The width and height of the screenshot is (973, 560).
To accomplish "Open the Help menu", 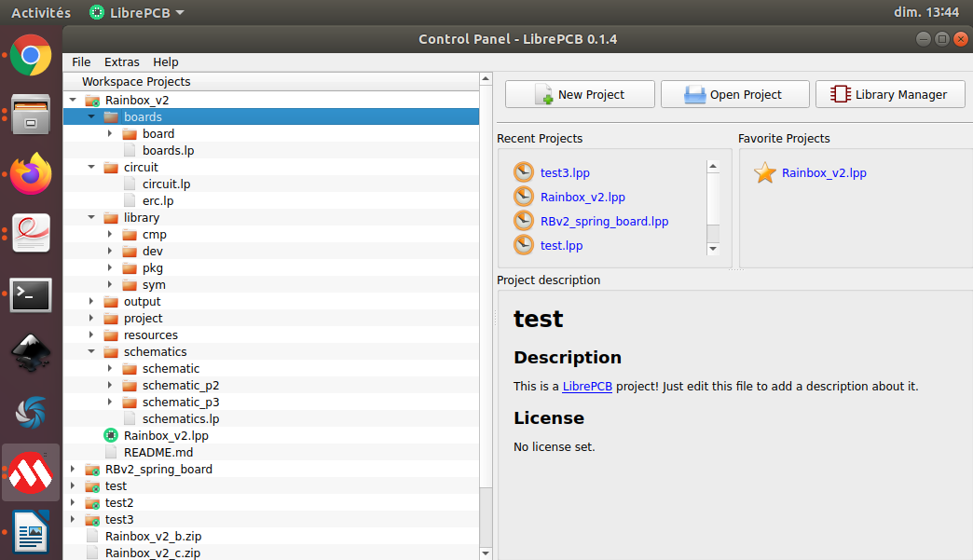I will (x=165, y=61).
